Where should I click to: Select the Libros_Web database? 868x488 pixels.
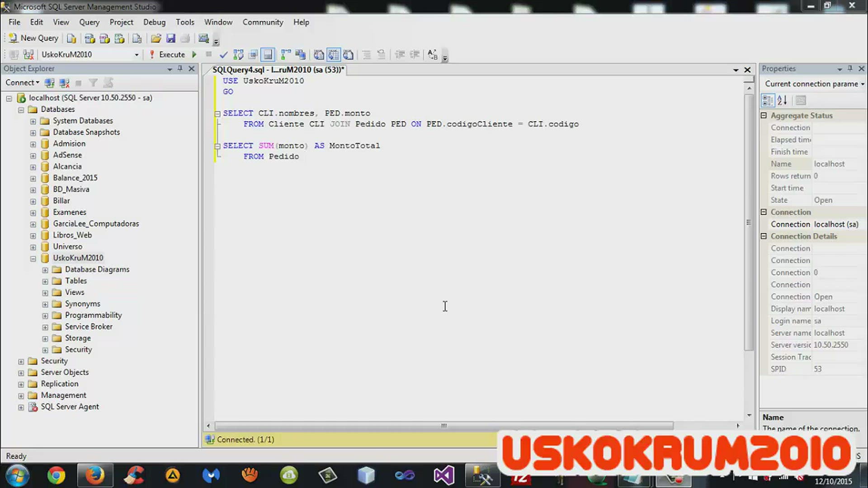point(72,235)
